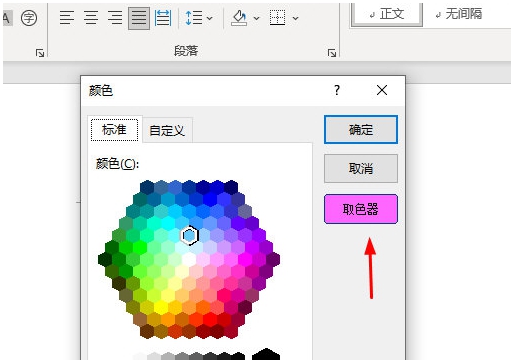Confirm with the 确定 button
The image size is (511, 360).
[361, 130]
